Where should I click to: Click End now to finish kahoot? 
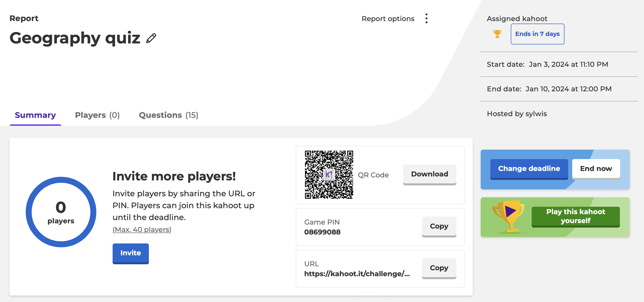[x=596, y=168]
